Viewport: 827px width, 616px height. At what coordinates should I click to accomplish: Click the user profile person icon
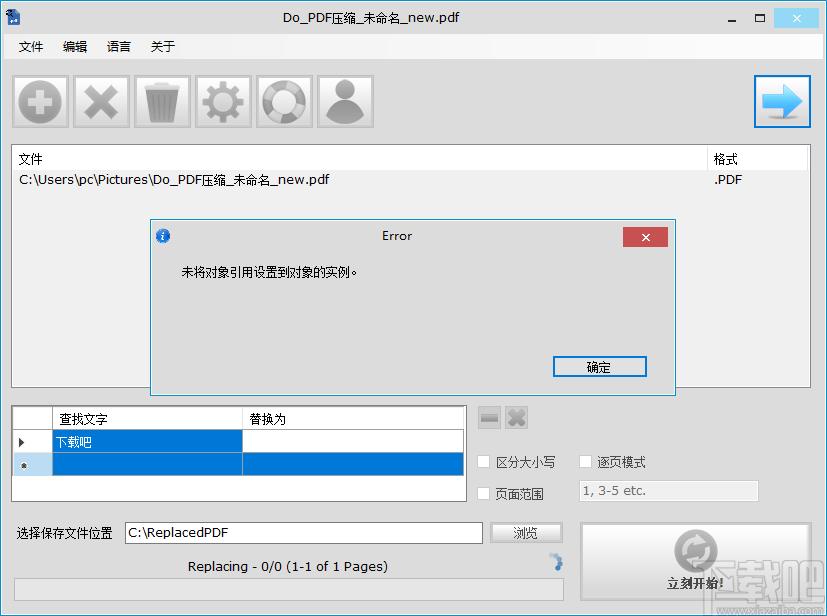click(x=345, y=101)
